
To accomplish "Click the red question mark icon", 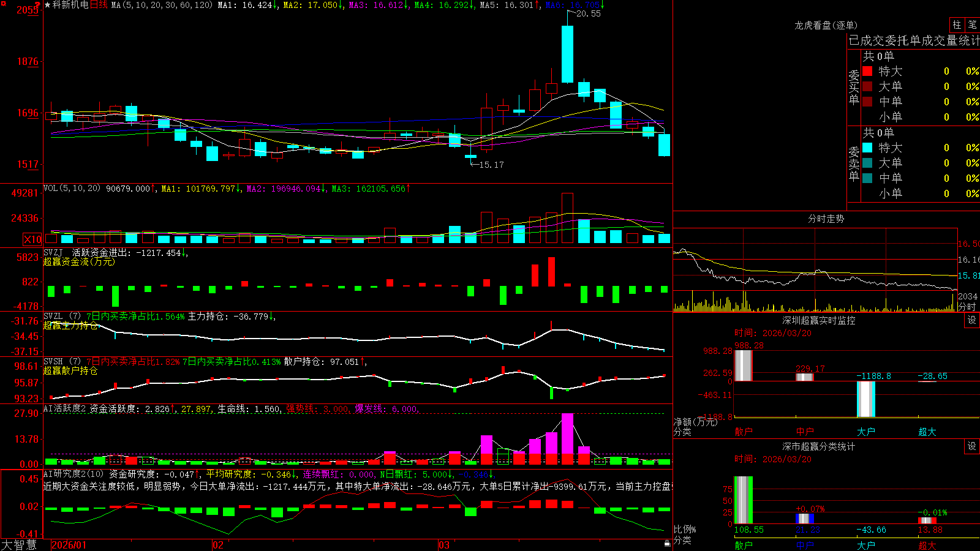I will (37, 6).
